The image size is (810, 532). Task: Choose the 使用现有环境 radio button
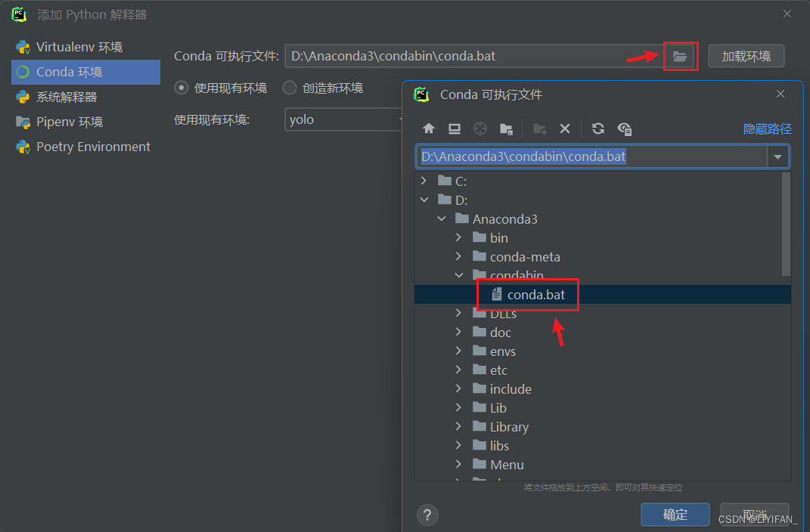(182, 88)
